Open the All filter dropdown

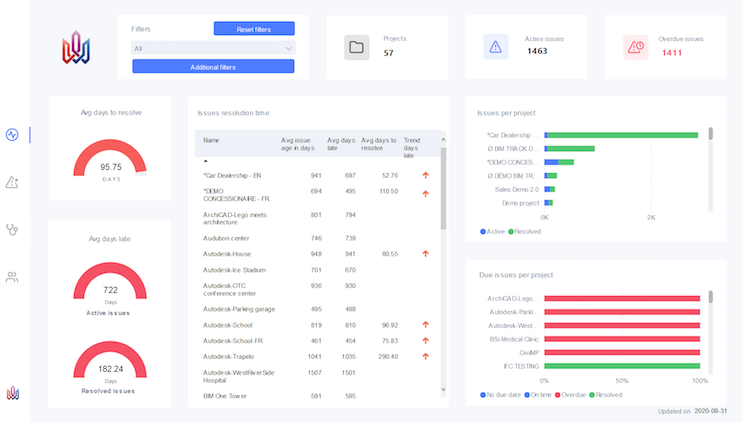click(x=213, y=48)
